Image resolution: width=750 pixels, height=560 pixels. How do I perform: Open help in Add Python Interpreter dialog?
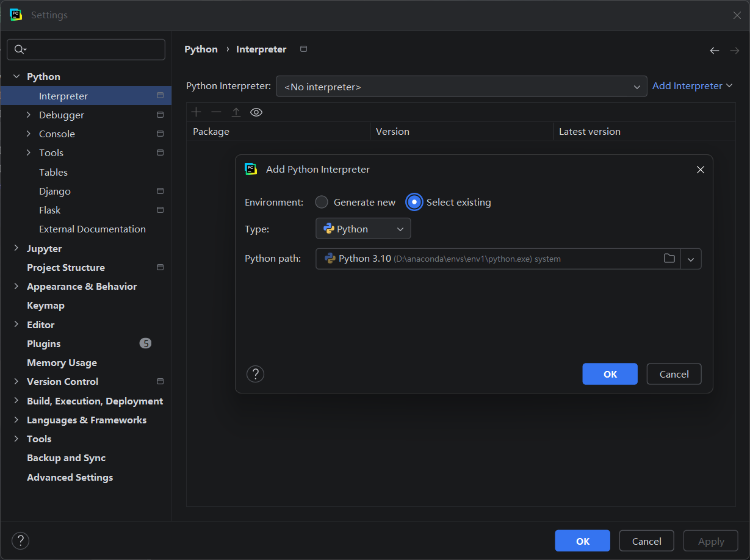tap(255, 374)
